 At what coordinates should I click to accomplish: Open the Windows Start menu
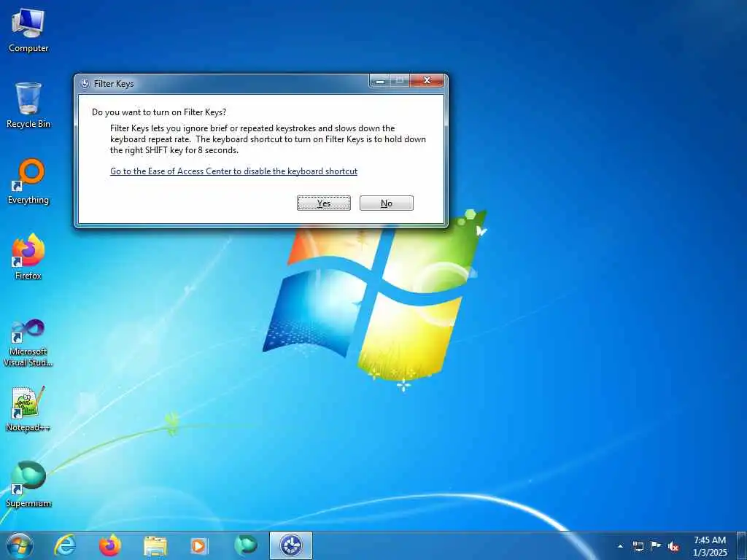[20, 545]
